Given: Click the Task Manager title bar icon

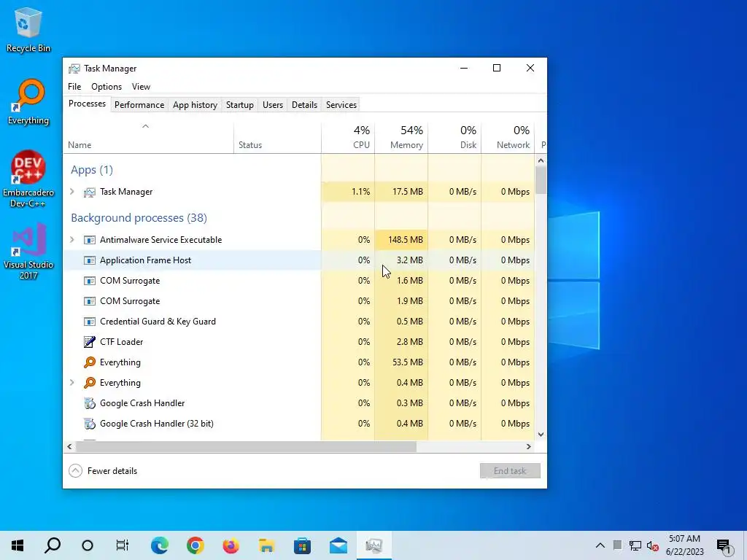Looking at the screenshot, I should pos(74,69).
